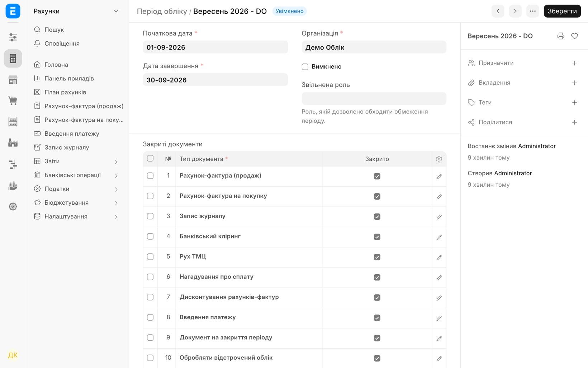The width and height of the screenshot is (588, 368).
Task: Go to Період обліку breadcrumb link
Action: coord(162,11)
